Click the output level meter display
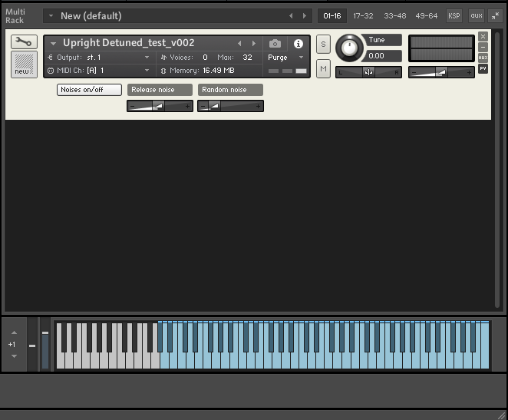508x420 pixels. [x=441, y=48]
